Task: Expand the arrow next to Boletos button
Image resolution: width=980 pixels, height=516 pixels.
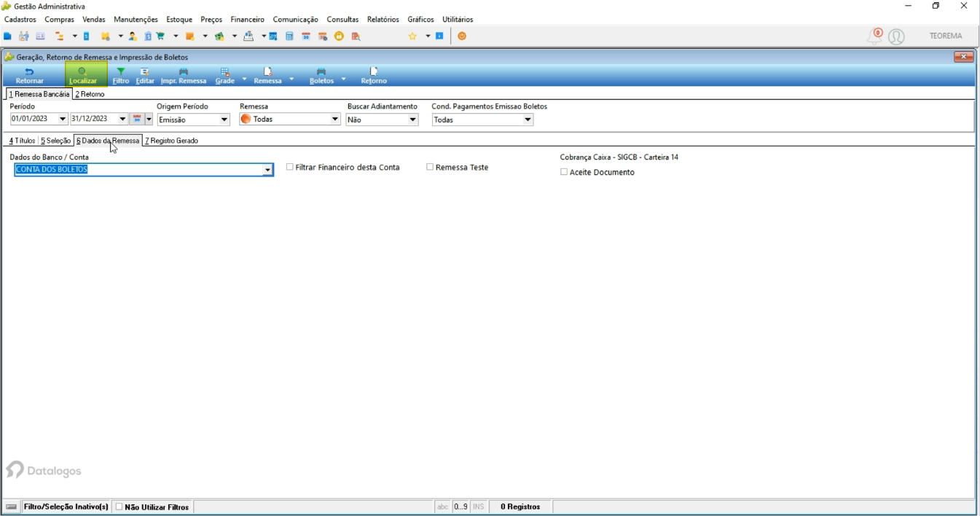Action: coord(343,79)
